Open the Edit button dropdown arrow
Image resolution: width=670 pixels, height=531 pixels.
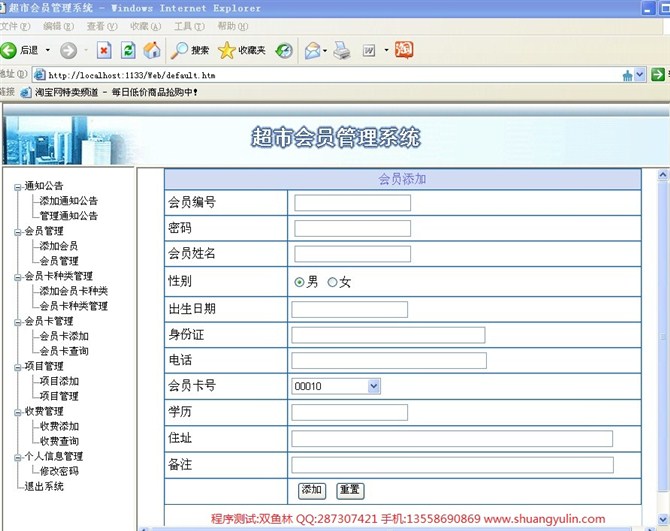click(x=386, y=50)
